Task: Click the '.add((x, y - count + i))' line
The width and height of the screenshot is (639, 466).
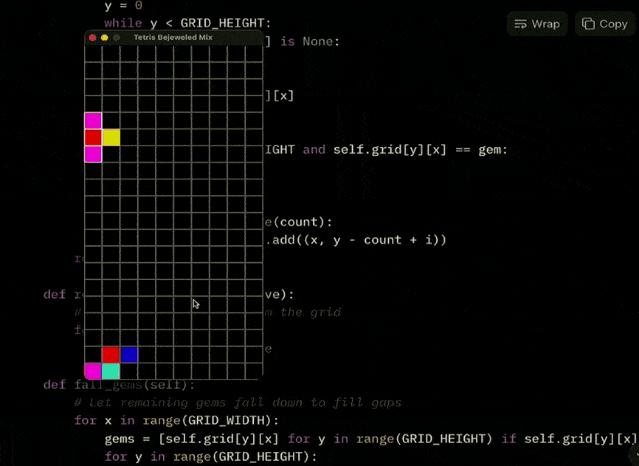Action: [x=356, y=240]
